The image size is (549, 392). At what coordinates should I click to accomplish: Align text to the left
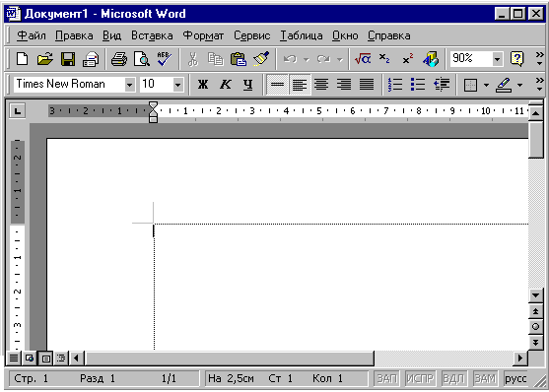pyautogui.click(x=300, y=85)
